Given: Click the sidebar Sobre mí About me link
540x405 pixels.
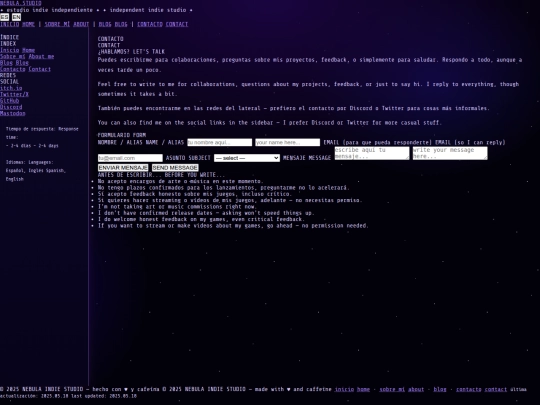Looking at the screenshot, I should click(27, 56).
